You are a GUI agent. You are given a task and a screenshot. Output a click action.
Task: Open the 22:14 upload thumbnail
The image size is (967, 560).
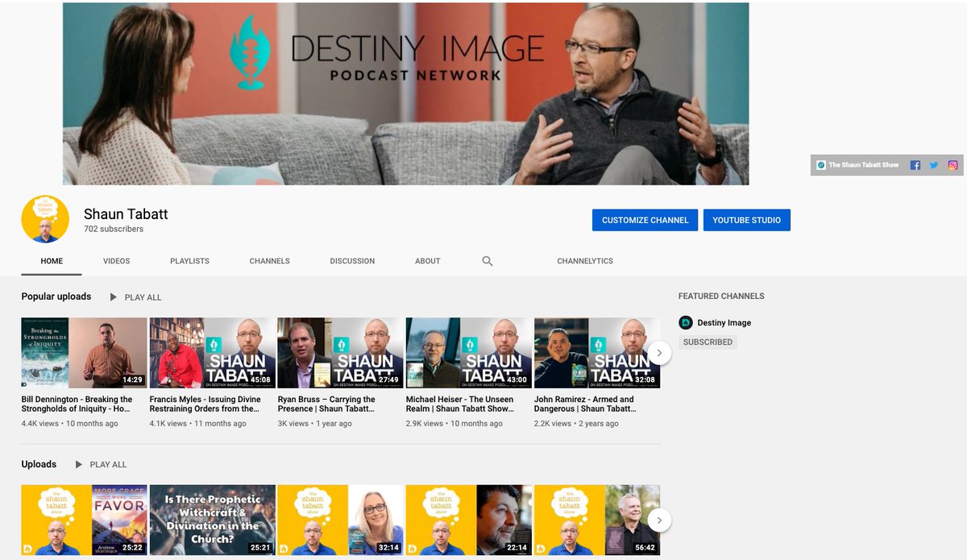468,521
